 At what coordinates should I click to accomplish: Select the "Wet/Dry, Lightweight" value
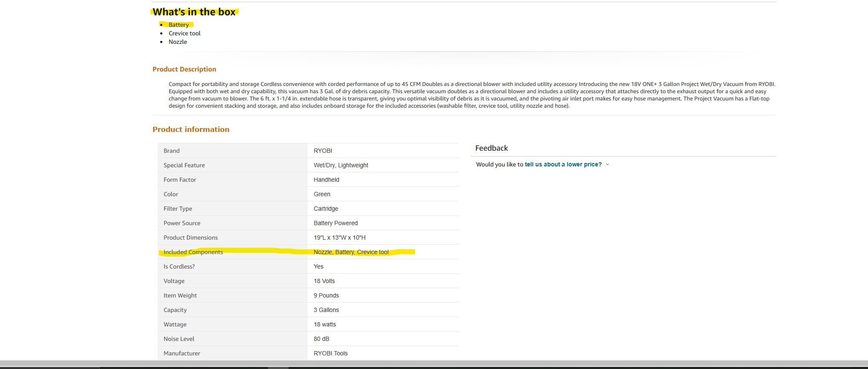[341, 165]
